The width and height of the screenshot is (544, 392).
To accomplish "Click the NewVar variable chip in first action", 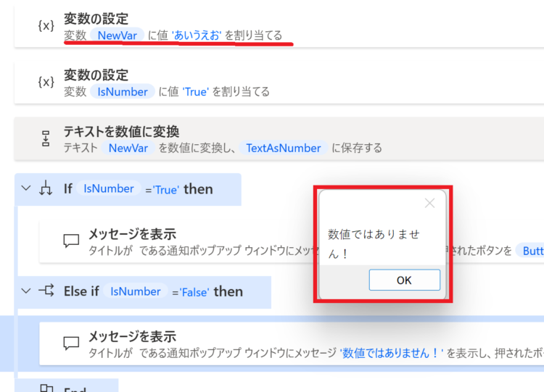I will 117,35.
